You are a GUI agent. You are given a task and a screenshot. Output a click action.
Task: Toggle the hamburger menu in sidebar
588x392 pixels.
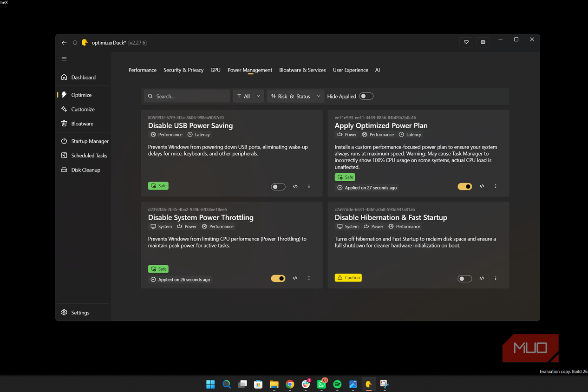click(64, 59)
